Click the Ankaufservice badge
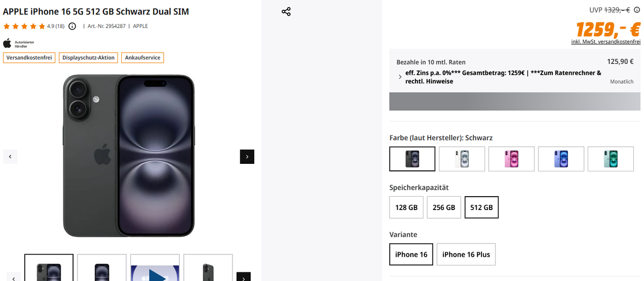This screenshot has width=644, height=281. click(x=142, y=57)
